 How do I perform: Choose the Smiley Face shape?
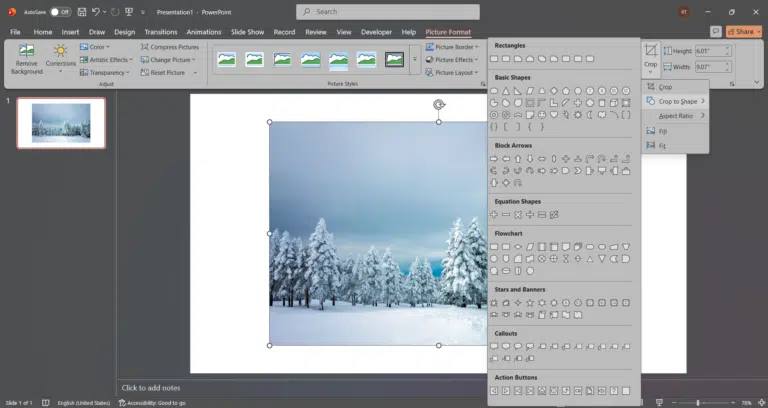(542, 115)
